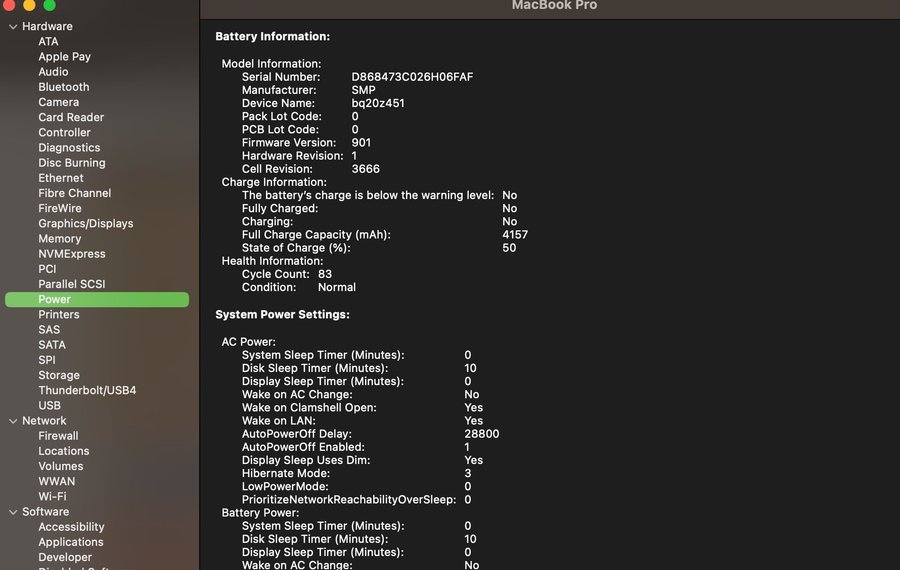Select SAS in the Hardware list
The height and width of the screenshot is (570, 900).
coord(49,329)
